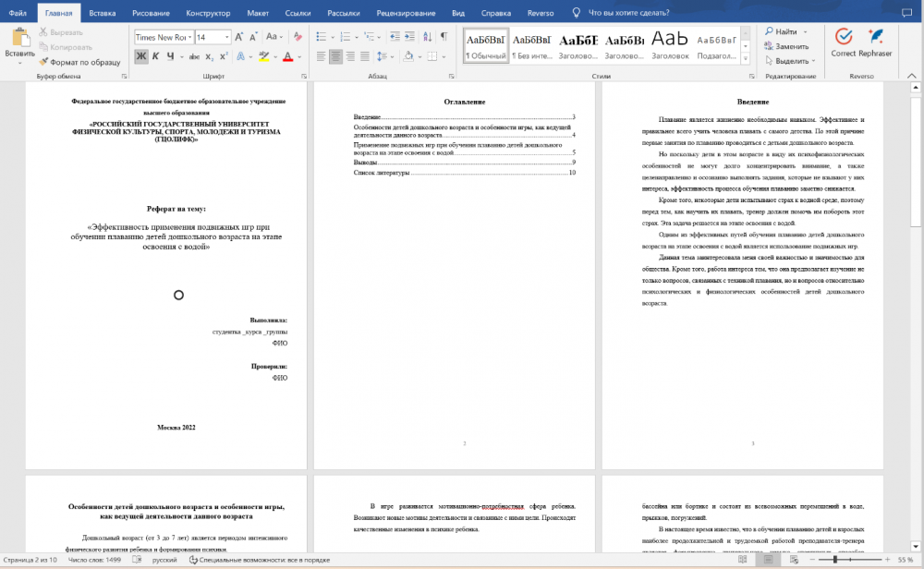Switch to the Рисование tab
This screenshot has height=569, width=924.
pos(151,13)
